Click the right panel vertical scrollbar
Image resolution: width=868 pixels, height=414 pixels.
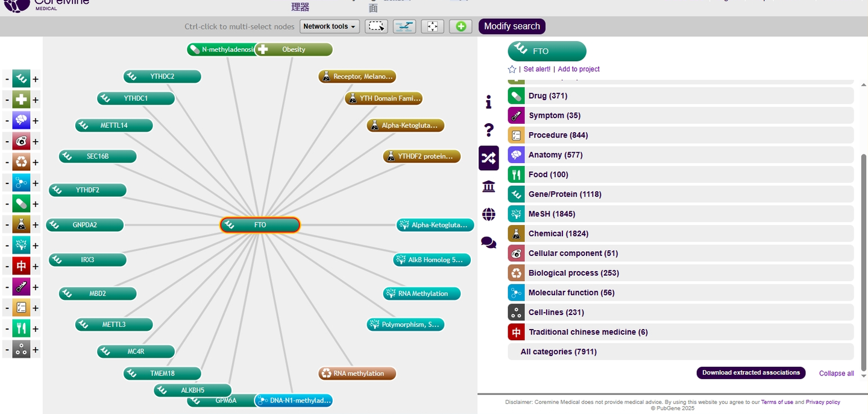864,263
